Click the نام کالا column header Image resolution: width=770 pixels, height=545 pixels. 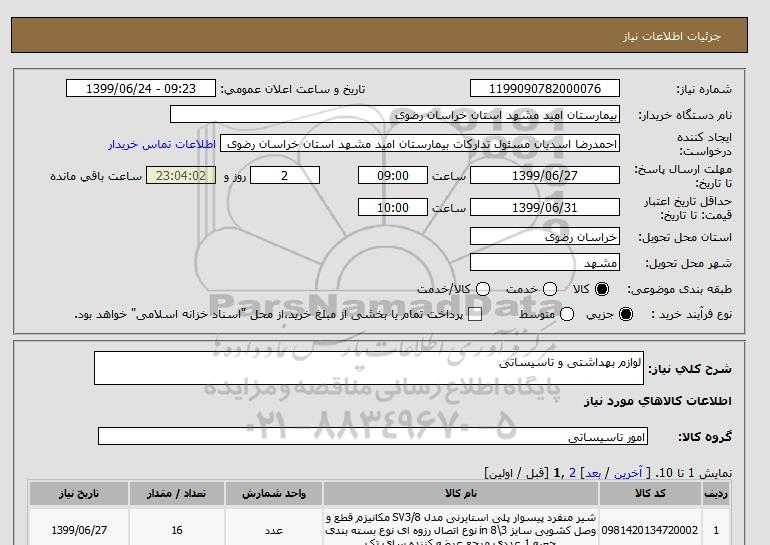[461, 493]
